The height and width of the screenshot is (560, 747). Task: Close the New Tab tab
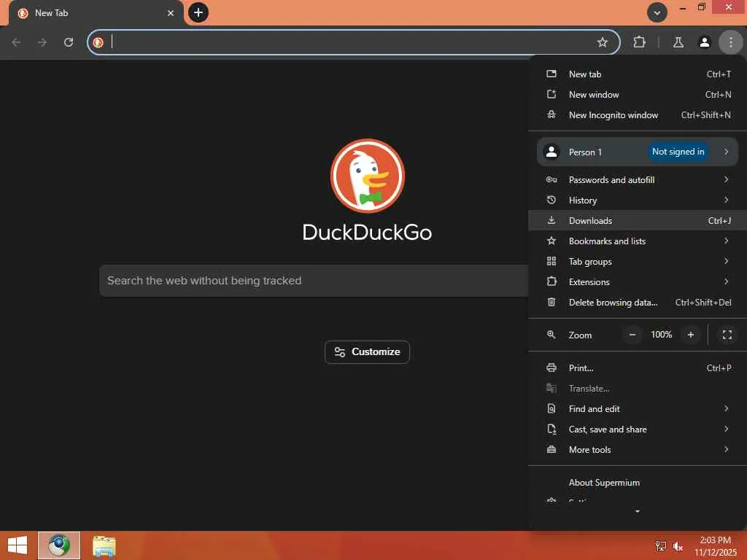point(171,13)
